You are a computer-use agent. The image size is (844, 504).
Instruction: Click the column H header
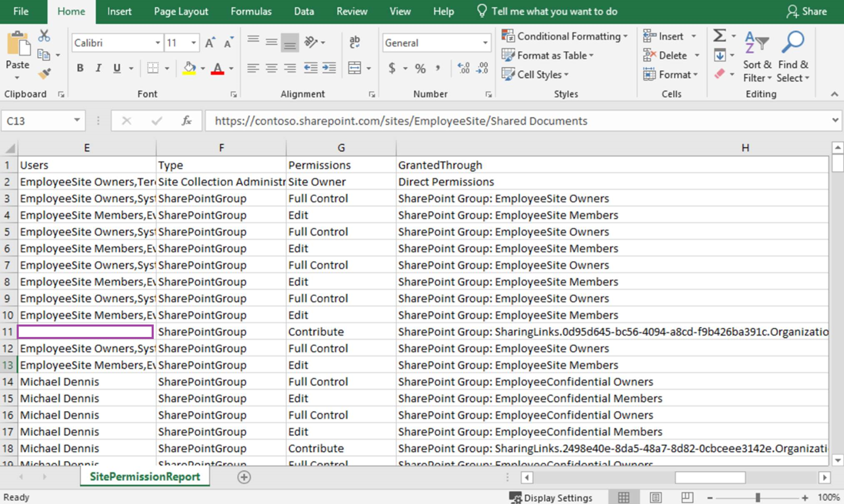[745, 148]
